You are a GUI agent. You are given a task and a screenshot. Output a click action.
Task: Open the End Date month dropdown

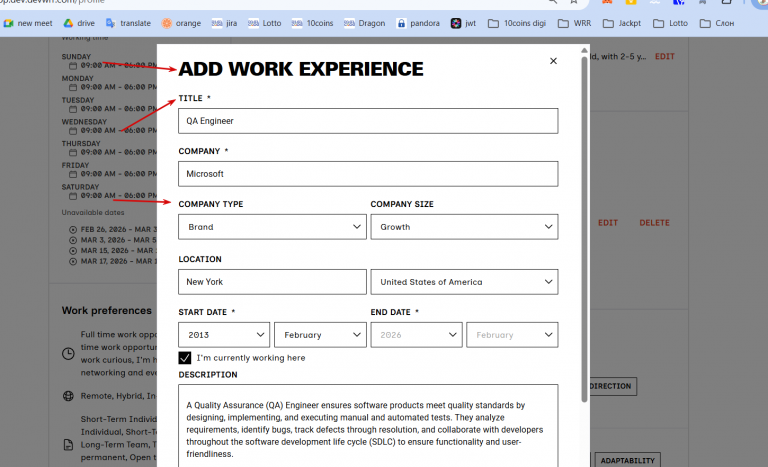(512, 335)
